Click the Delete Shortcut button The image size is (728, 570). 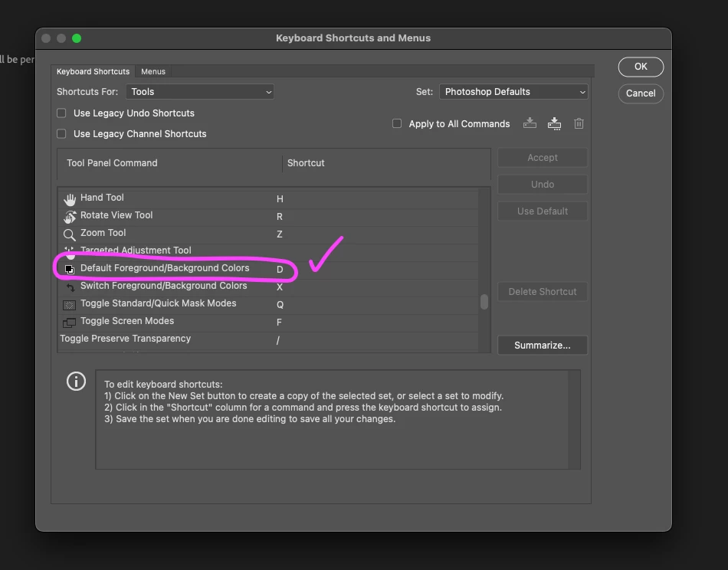coord(543,292)
